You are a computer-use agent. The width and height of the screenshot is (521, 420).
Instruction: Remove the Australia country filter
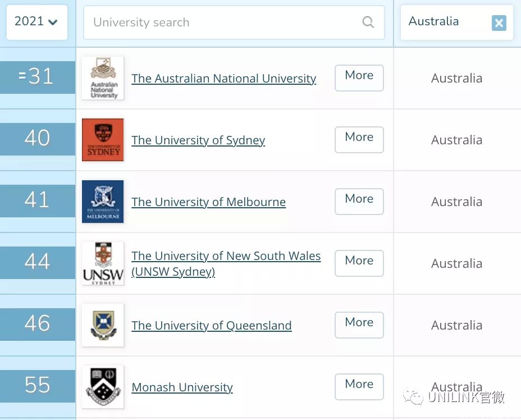(499, 23)
